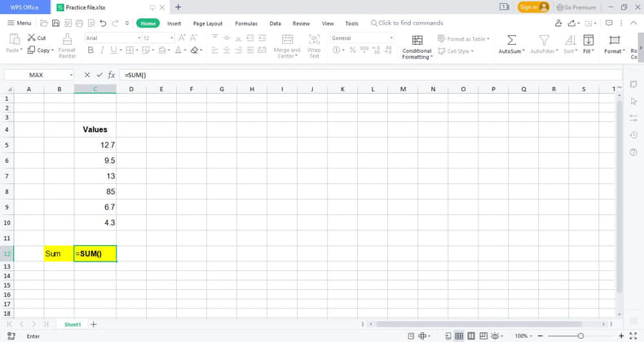Open the font color dropdown
Screen dimensions: 644x342
coord(184,50)
